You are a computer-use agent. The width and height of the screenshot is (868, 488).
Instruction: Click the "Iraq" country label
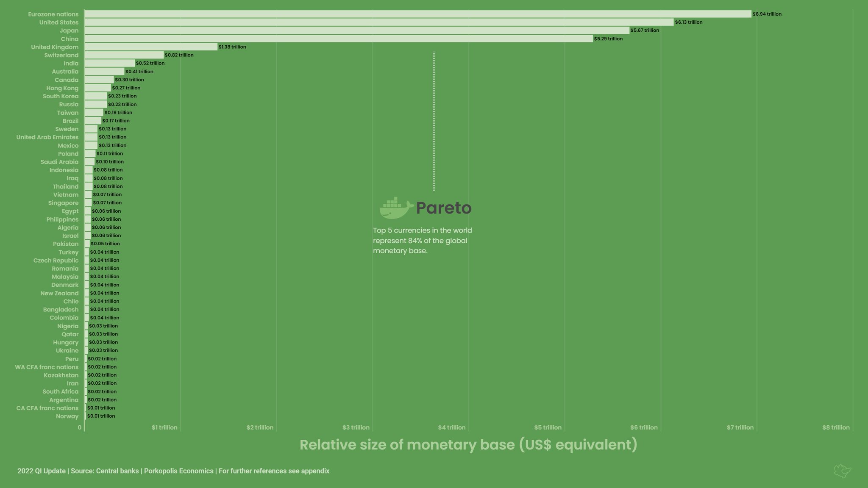(72, 178)
